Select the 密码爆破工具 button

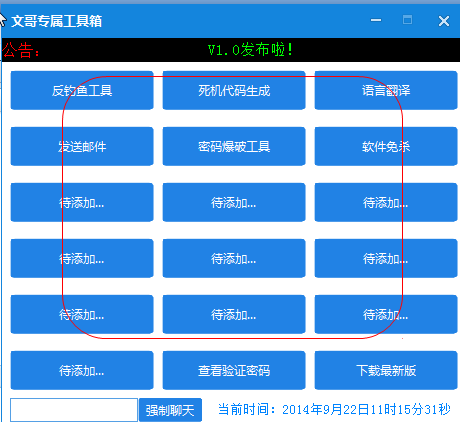click(234, 146)
